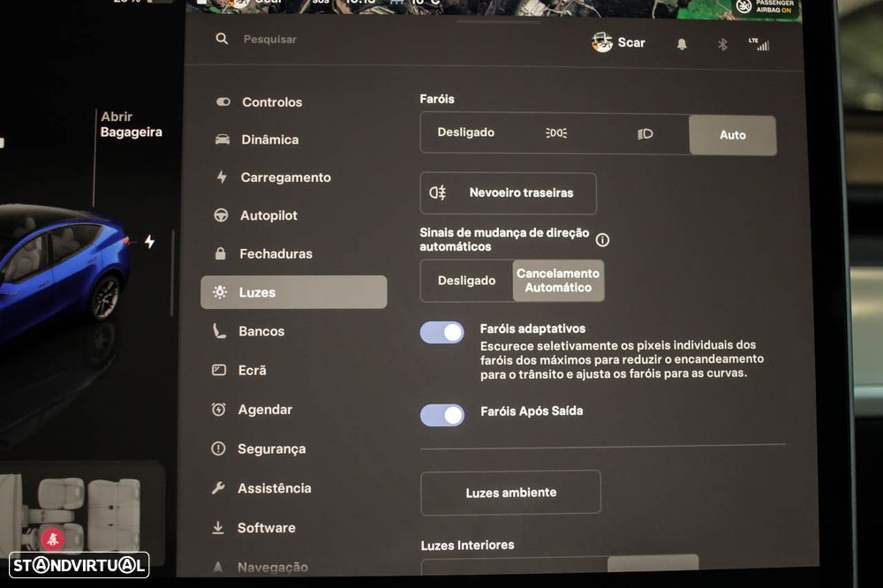Click the download icon beside Software
This screenshot has height=588, width=883.
[x=217, y=528]
